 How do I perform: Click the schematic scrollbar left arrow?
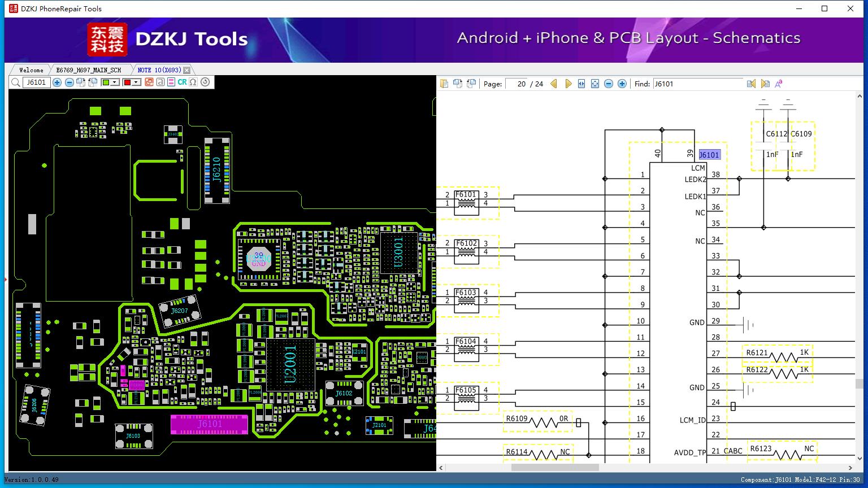click(x=441, y=467)
